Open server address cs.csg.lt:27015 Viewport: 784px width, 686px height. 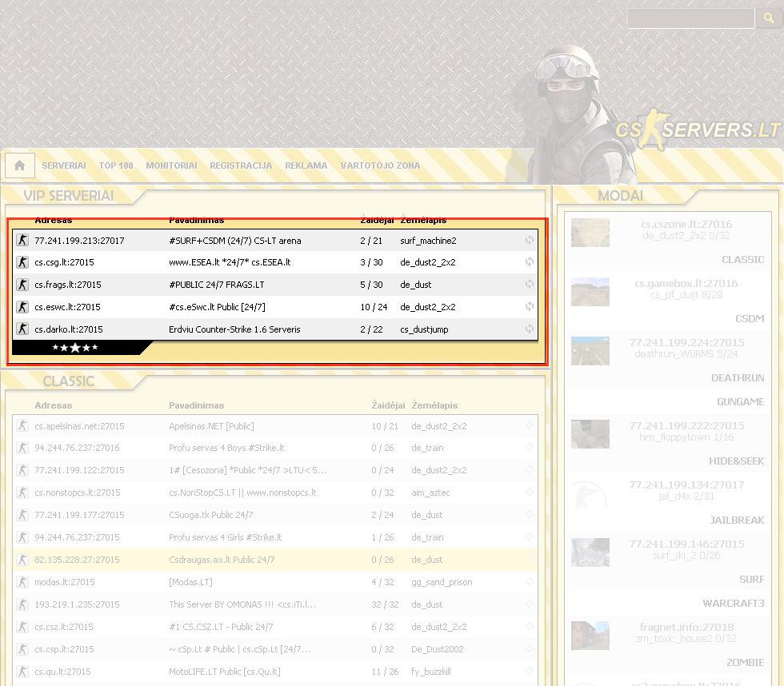[64, 262]
